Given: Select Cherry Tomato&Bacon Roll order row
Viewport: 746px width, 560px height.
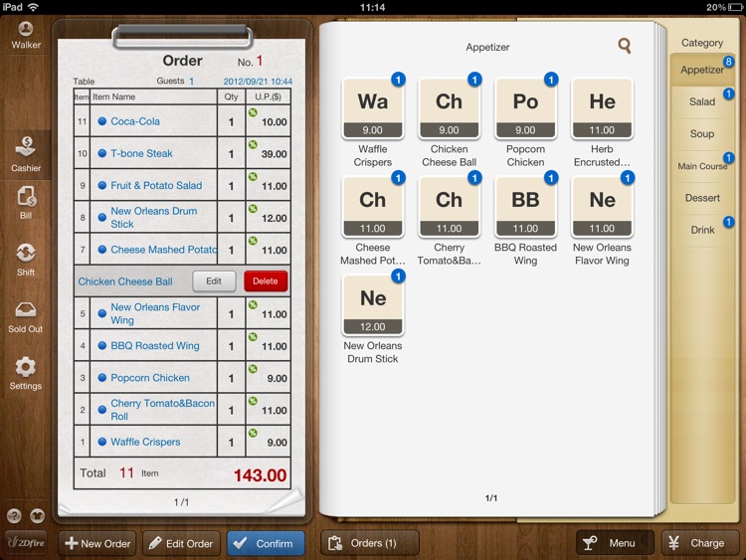Looking at the screenshot, I should pos(182,410).
